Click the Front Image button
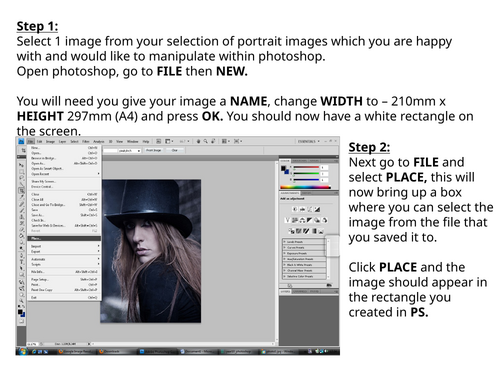The image size is (500, 375). tap(153, 150)
